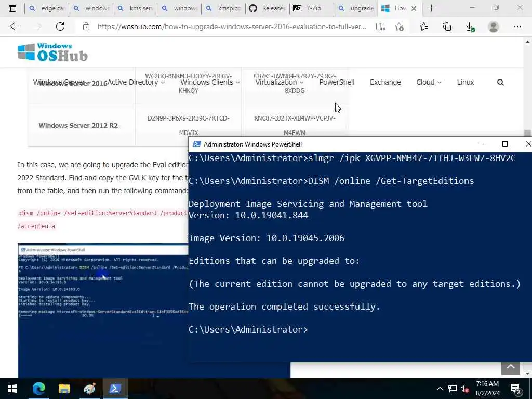Switch to the kmspico search tab
The width and height of the screenshot is (532, 399).
pyautogui.click(x=223, y=8)
